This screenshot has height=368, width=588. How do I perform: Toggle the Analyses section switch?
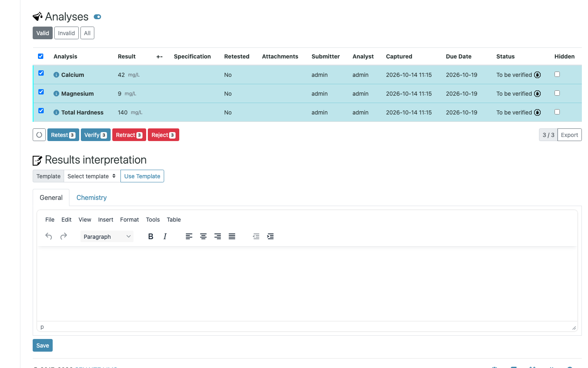[97, 17]
